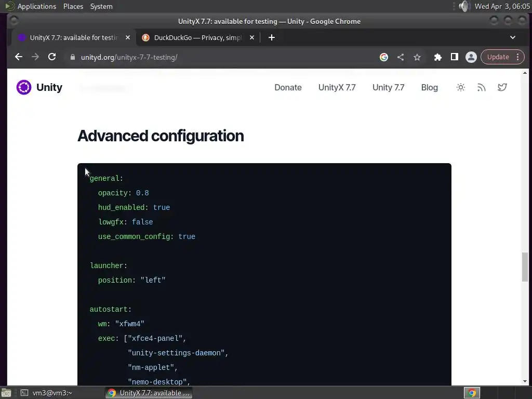Click the page vertical scrollbar thumb

coord(525,267)
